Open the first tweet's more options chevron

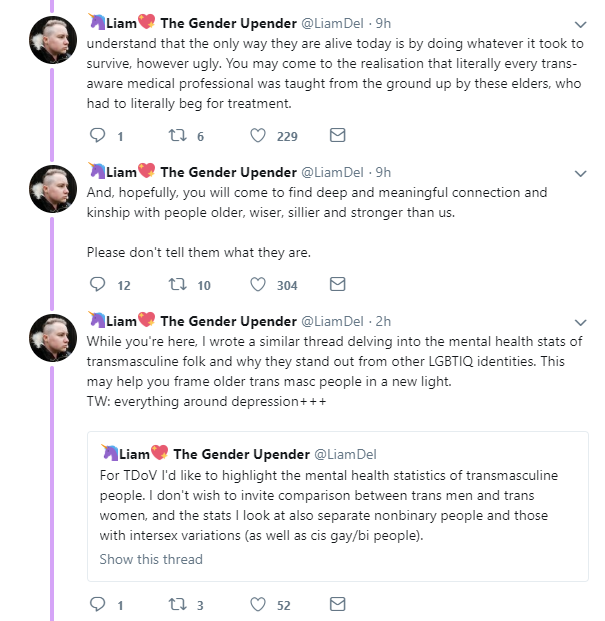coord(582,24)
